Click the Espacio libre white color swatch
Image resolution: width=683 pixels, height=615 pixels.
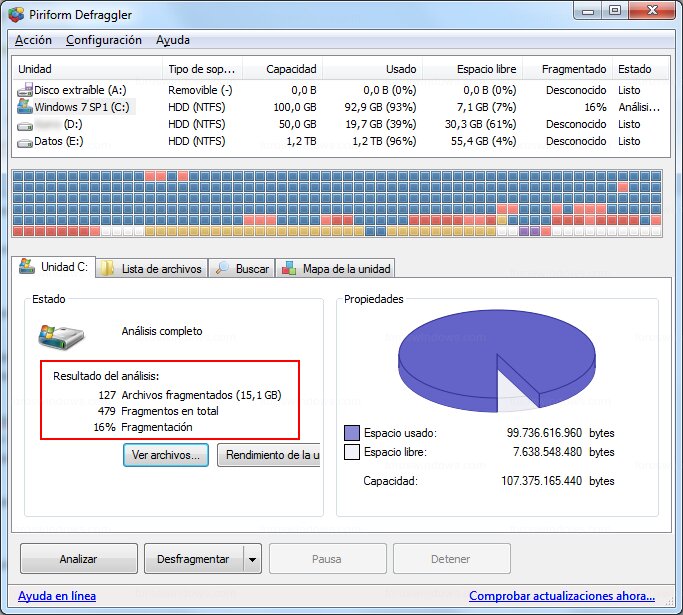(352, 452)
